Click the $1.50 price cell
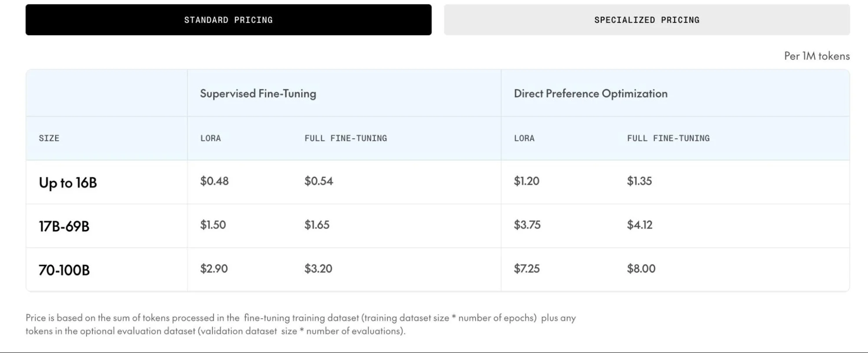This screenshot has height=353, width=868. pyautogui.click(x=213, y=225)
